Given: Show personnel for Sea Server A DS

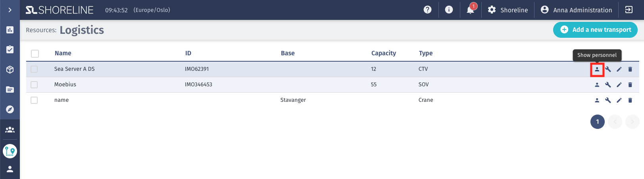Looking at the screenshot, I should (597, 69).
